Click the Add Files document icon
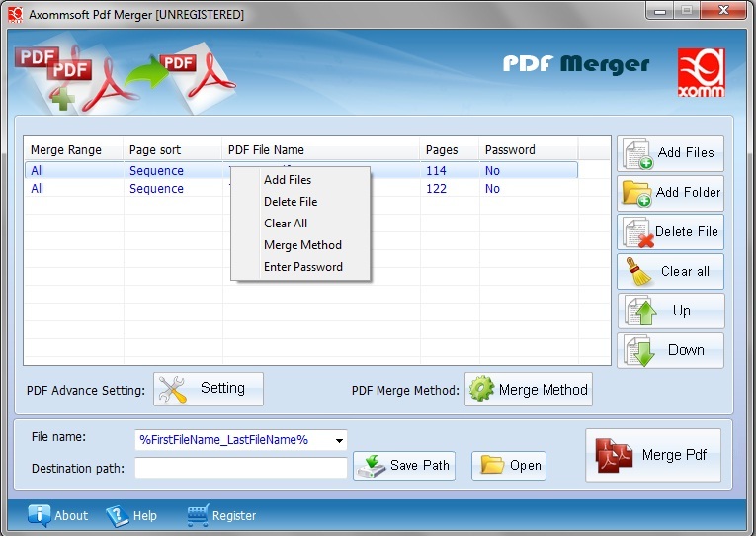 click(637, 154)
